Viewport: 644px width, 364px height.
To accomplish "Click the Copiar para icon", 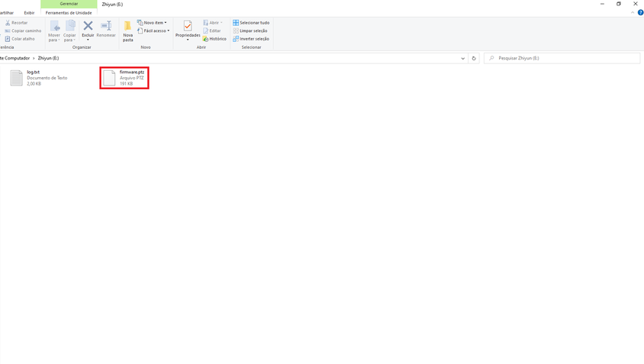I will tap(70, 26).
